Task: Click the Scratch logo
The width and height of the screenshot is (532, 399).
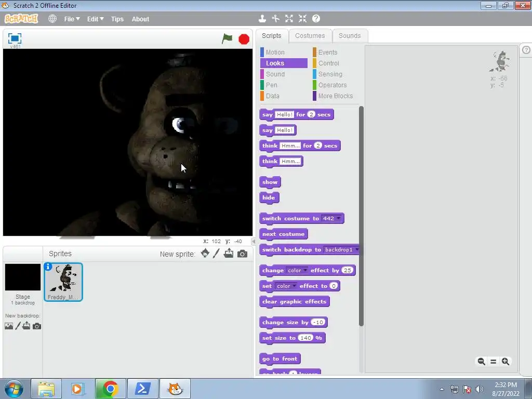Action: pos(21,19)
